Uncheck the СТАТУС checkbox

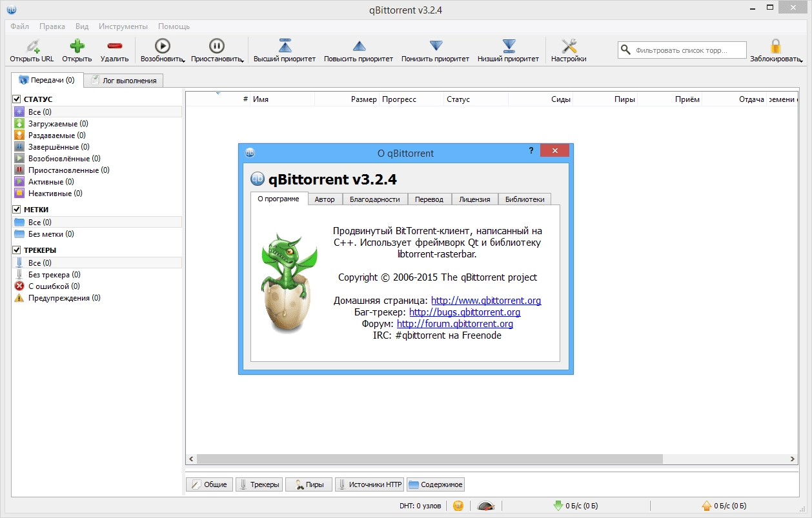(x=17, y=99)
